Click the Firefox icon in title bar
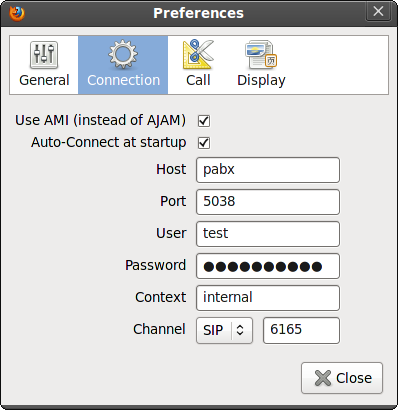398x410 pixels. click(x=17, y=13)
